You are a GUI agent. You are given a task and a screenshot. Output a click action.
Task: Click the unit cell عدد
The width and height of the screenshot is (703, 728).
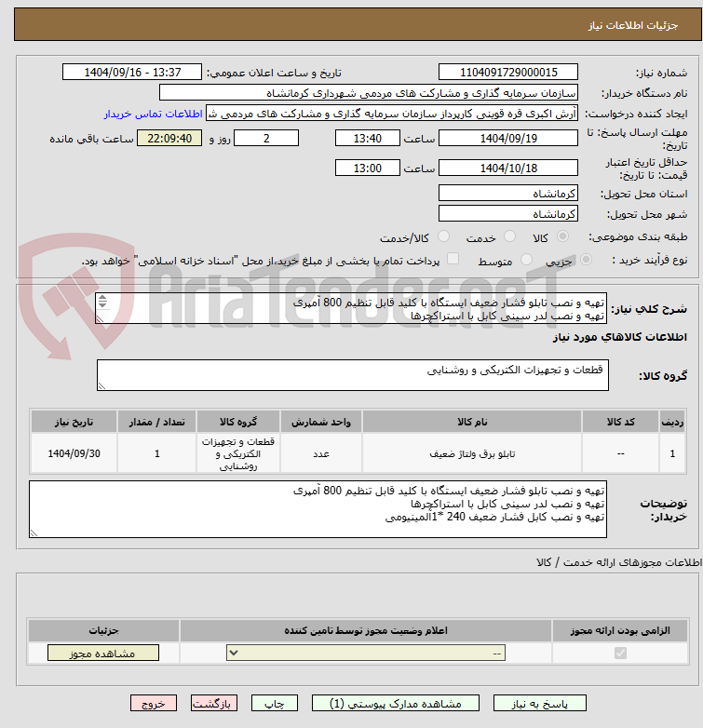321,453
